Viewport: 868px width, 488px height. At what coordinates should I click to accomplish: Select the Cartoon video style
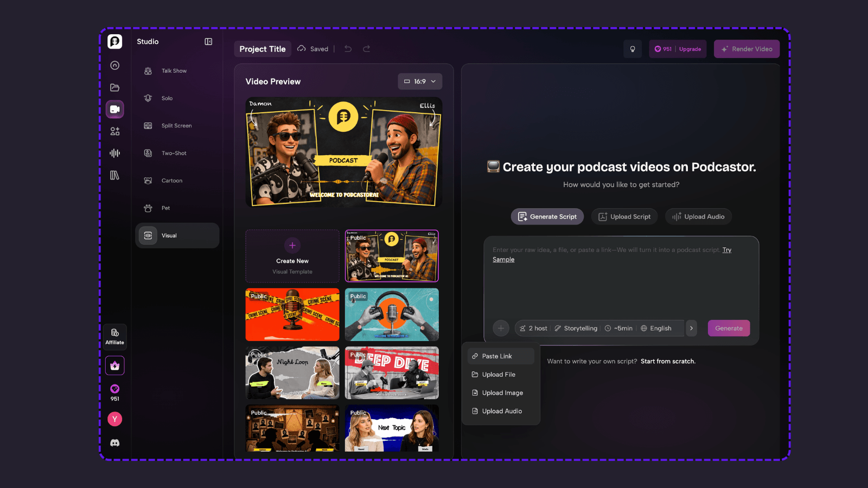pyautogui.click(x=177, y=181)
